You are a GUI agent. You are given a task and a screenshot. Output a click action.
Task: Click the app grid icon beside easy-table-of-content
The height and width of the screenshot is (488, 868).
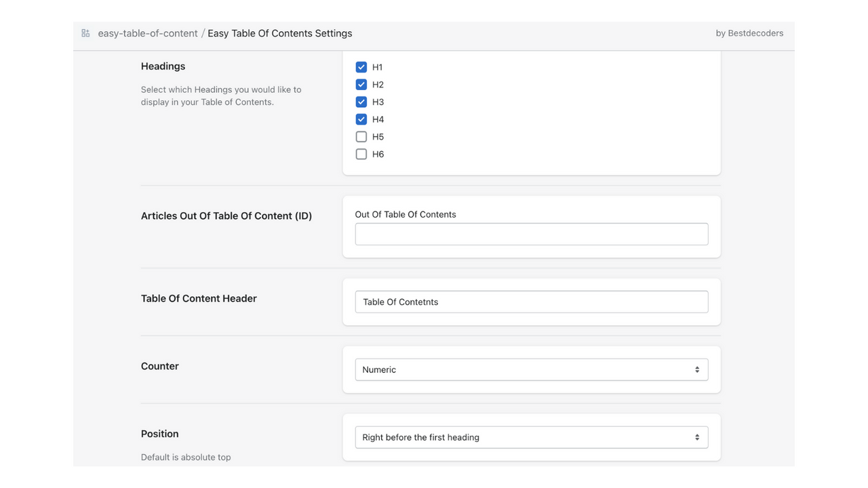coord(85,33)
